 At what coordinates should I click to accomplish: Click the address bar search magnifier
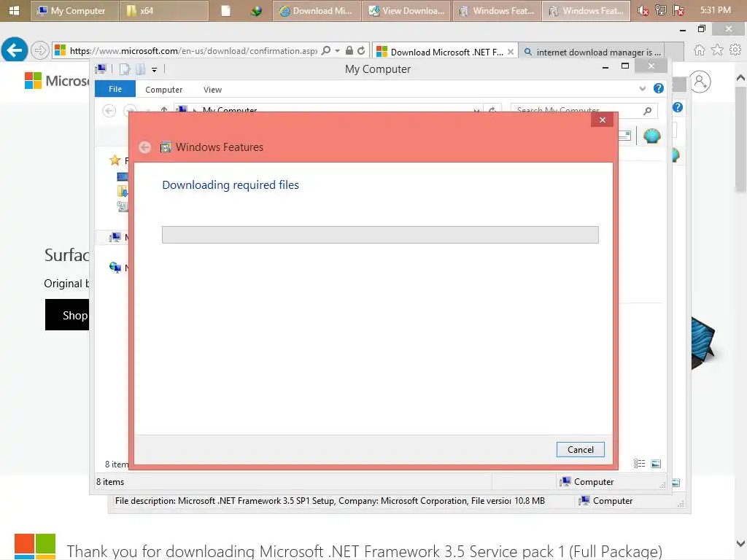coord(326,50)
